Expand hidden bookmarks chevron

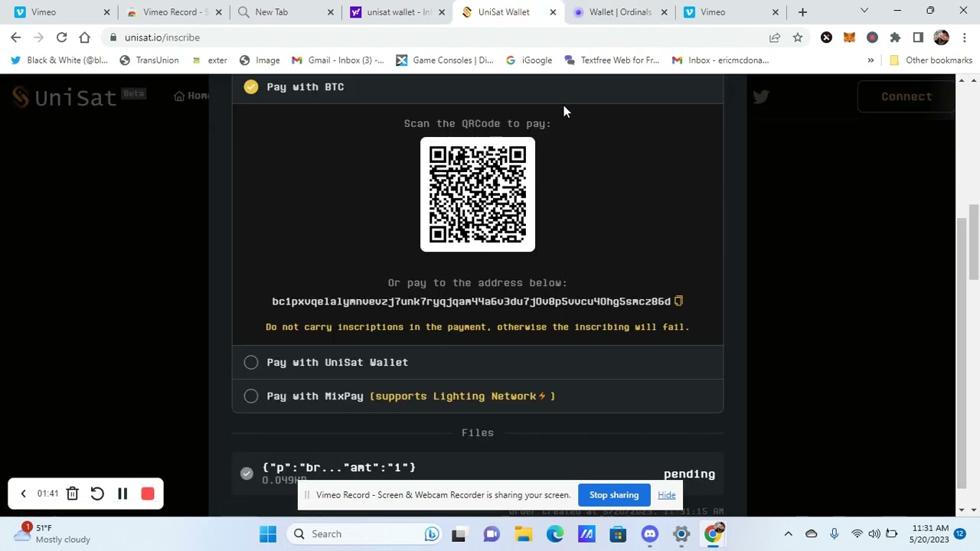pos(871,60)
